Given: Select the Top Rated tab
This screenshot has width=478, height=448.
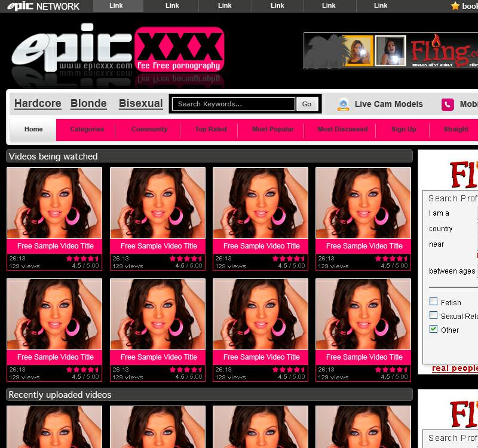Looking at the screenshot, I should [211, 129].
